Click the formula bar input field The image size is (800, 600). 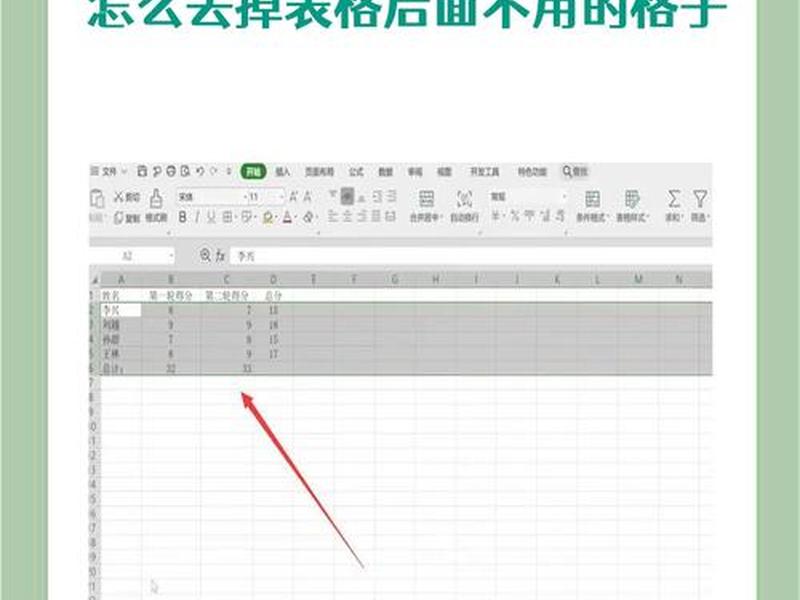pyautogui.click(x=470, y=256)
